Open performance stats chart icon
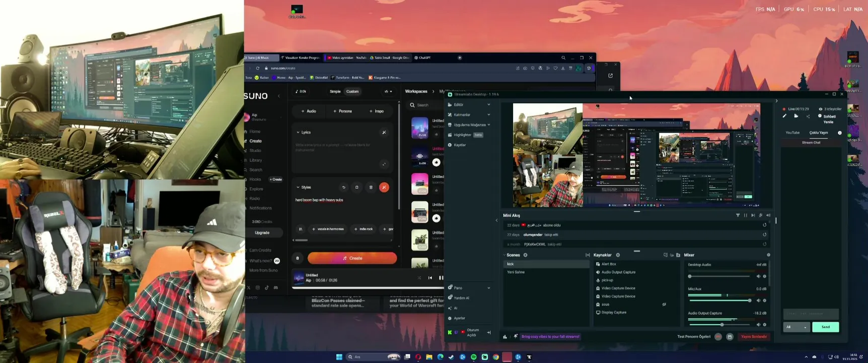This screenshot has height=363, width=868. pos(505,337)
